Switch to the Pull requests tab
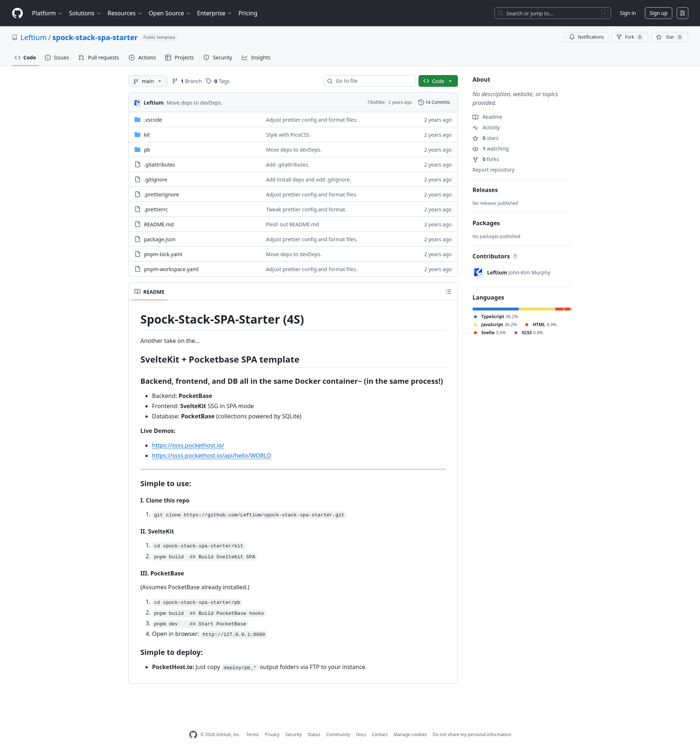The height and width of the screenshot is (754, 700). [x=99, y=58]
